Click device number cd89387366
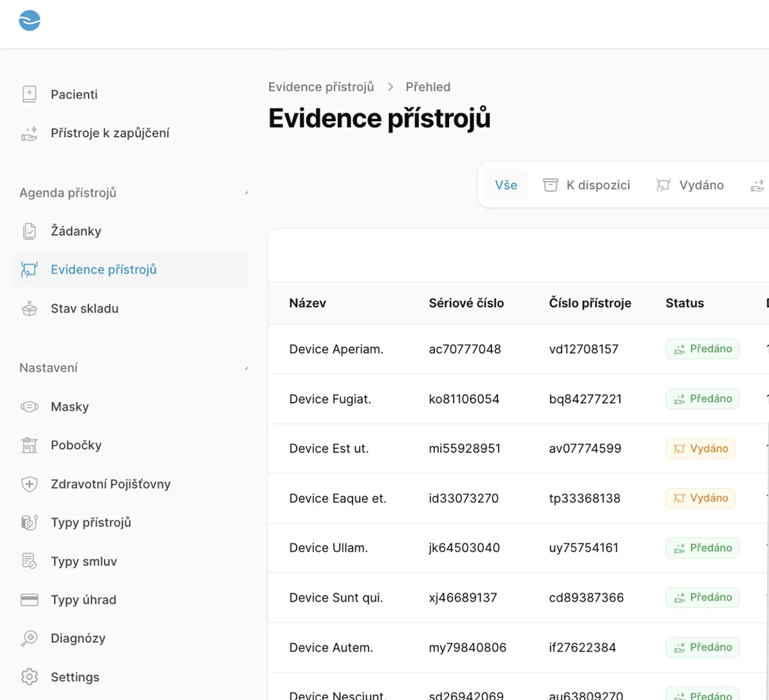Viewport: 769px width, 700px height. (586, 597)
